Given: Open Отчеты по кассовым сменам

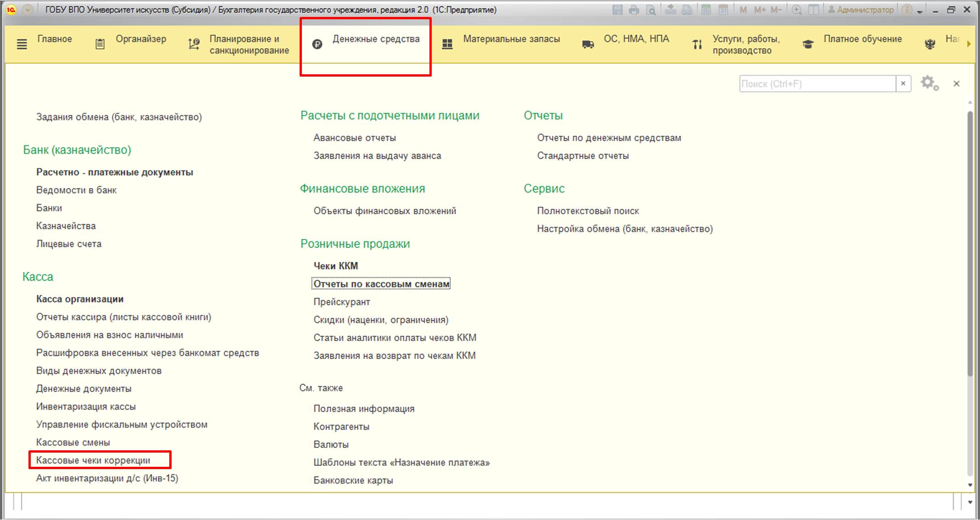Looking at the screenshot, I should tap(381, 284).
